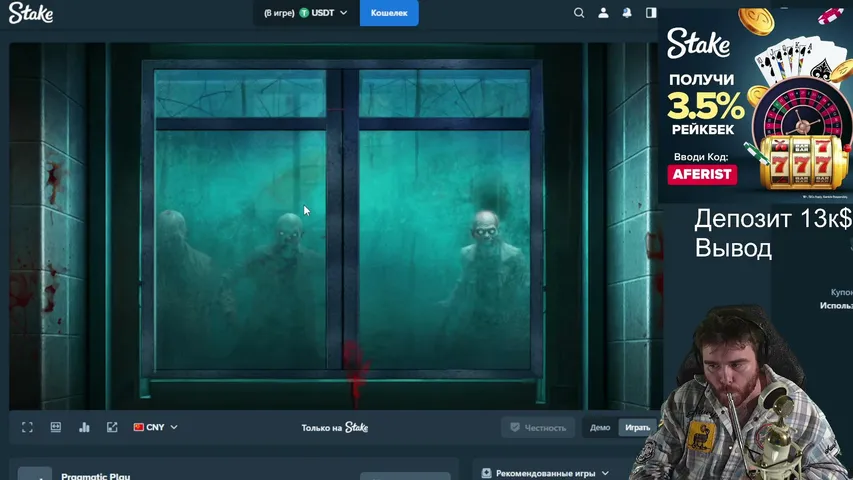This screenshot has width=853, height=480.
Task: Enter fullscreen mode for the game
Action: [x=27, y=427]
